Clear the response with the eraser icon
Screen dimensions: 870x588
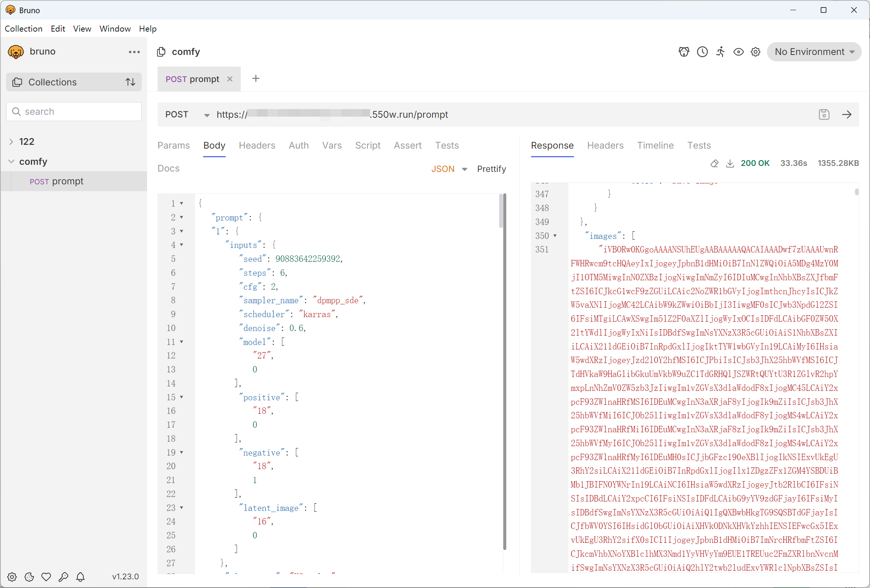(714, 163)
